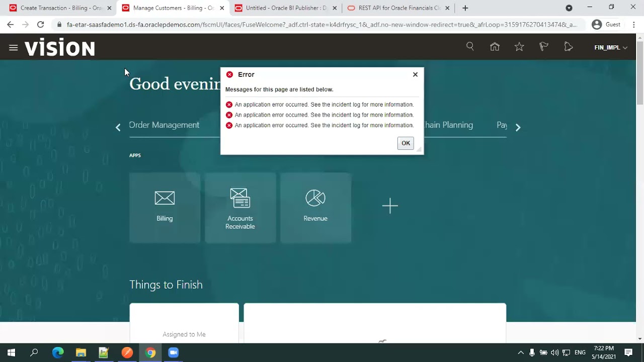The width and height of the screenshot is (644, 362).
Task: Go back in browser history
Action: [11, 25]
